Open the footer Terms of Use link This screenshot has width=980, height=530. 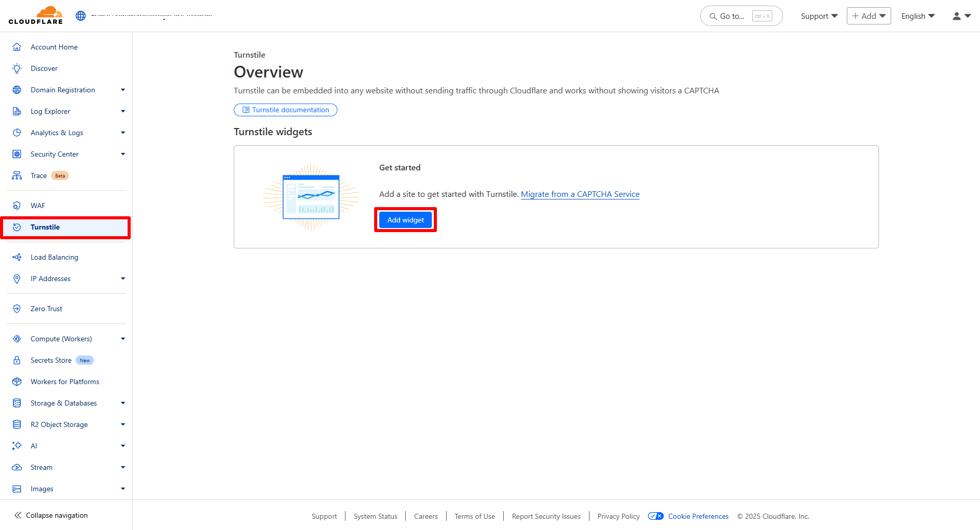tap(475, 516)
